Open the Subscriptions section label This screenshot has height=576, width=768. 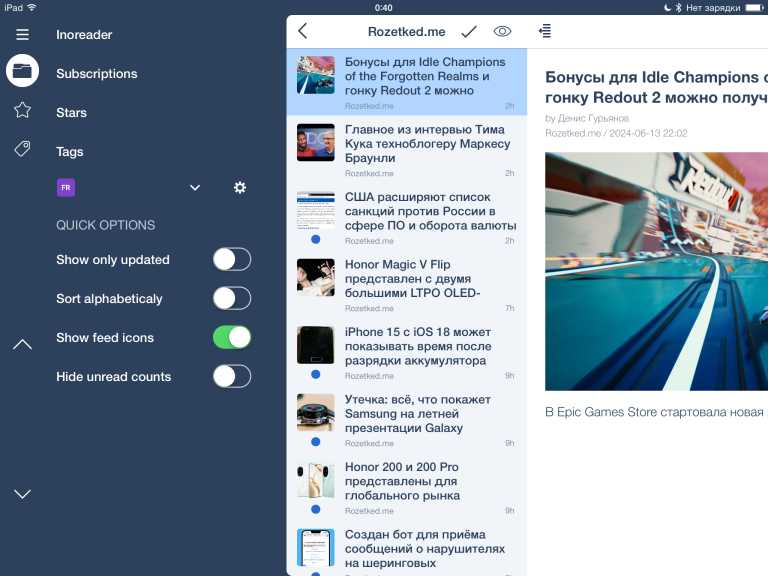[96, 73]
